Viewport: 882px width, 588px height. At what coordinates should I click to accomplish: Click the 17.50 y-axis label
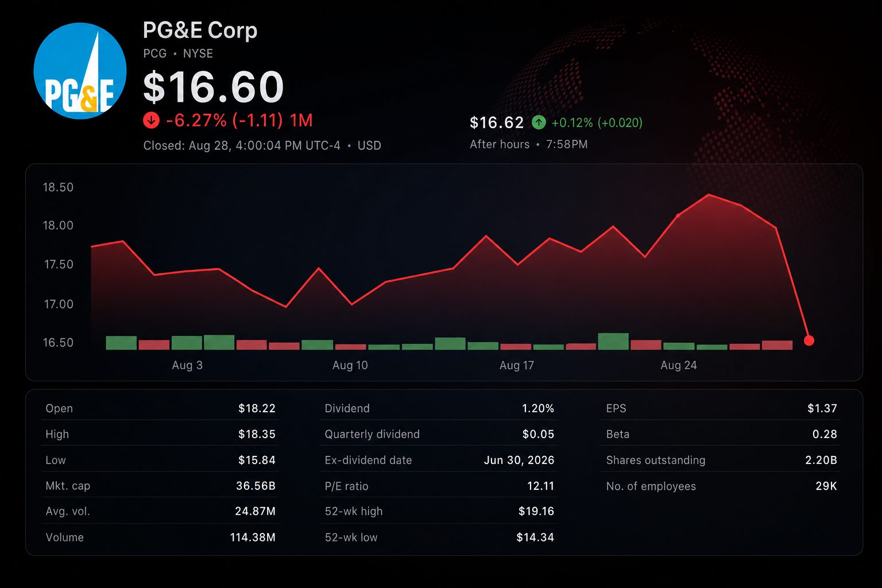[x=59, y=264]
